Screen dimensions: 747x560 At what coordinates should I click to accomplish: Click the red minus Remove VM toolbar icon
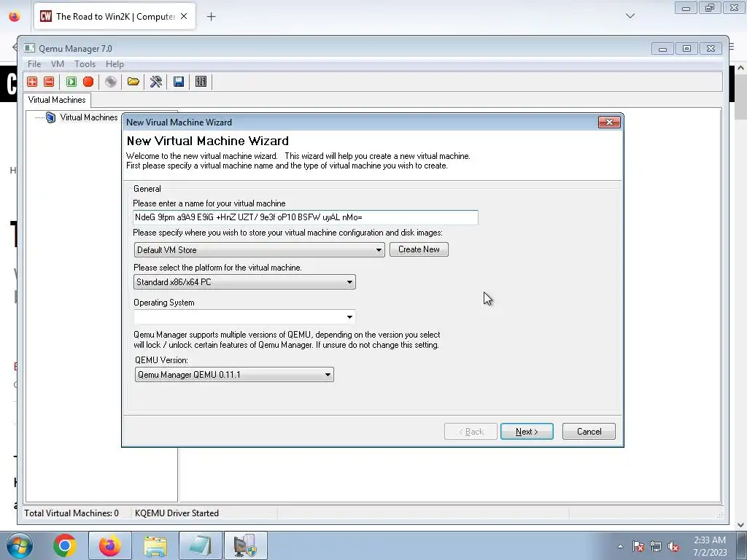point(49,82)
